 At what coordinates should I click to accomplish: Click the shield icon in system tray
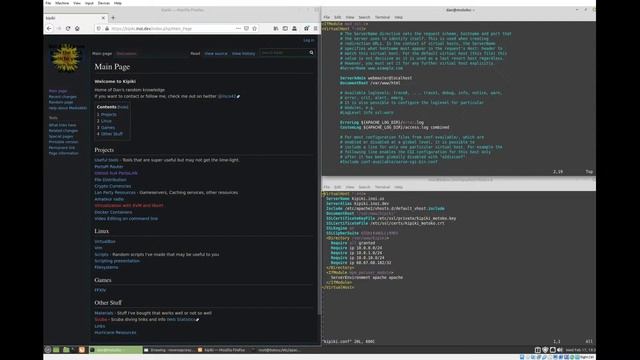[x=545, y=350]
